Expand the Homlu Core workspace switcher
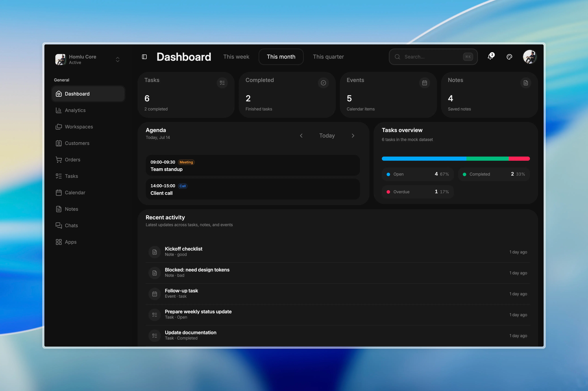This screenshot has width=588, height=391. click(118, 59)
